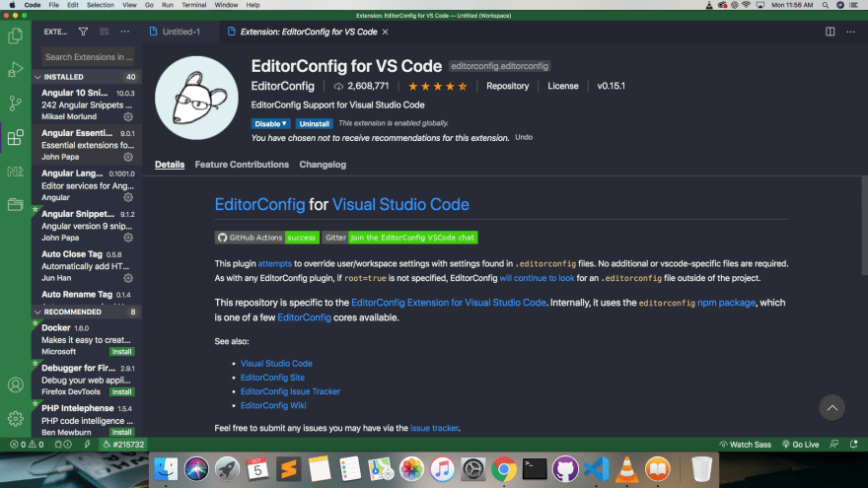Click the #215732 color item in status bar
This screenshot has height=488, width=868.
point(124,445)
